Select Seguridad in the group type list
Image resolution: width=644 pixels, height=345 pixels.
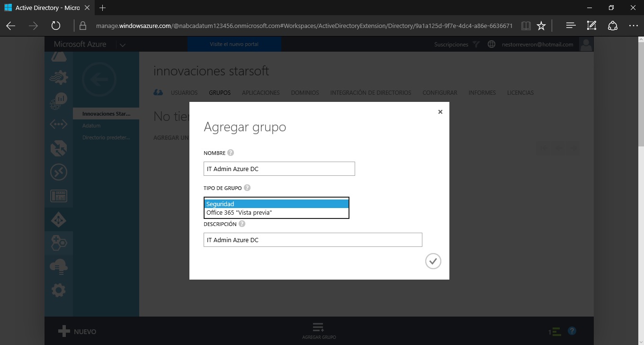[276, 204]
